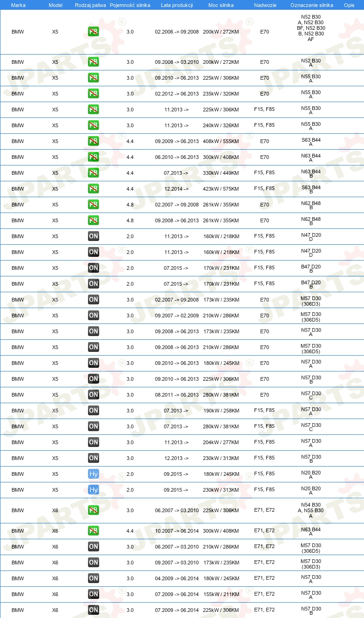Click the ON icon for the X5 09.2007 -> 02.2009 row

[x=94, y=316]
